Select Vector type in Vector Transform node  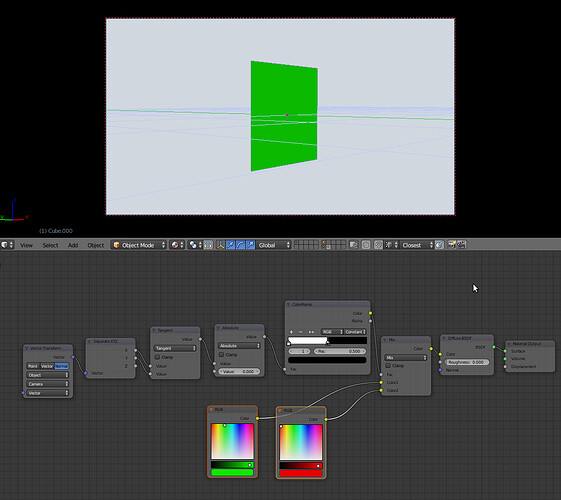point(47,366)
